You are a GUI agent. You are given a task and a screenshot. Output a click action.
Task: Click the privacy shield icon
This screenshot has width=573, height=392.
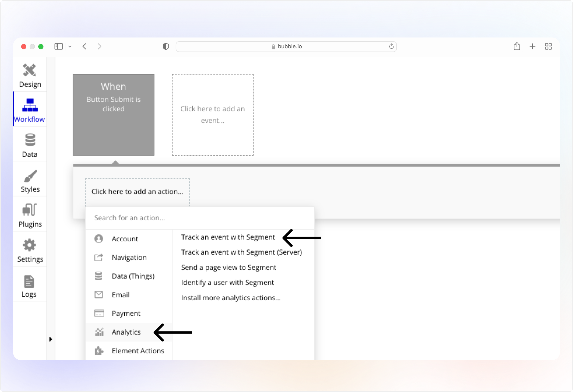click(x=165, y=46)
